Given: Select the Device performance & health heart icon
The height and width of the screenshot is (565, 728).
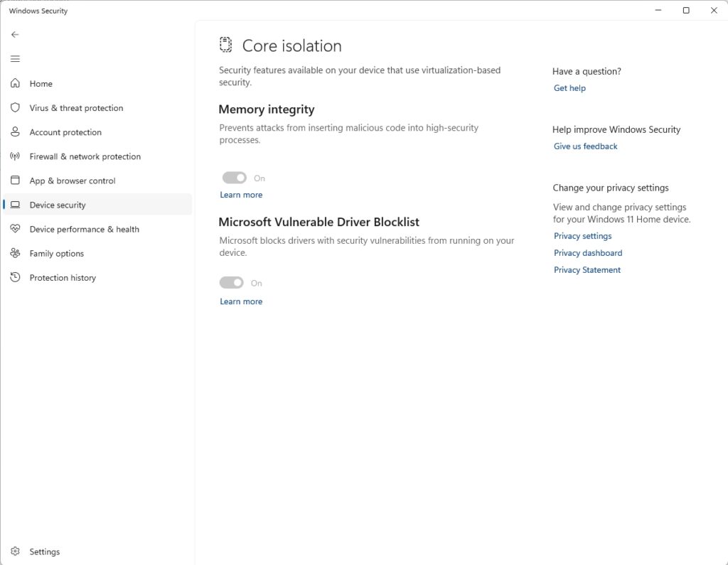Looking at the screenshot, I should coord(15,229).
